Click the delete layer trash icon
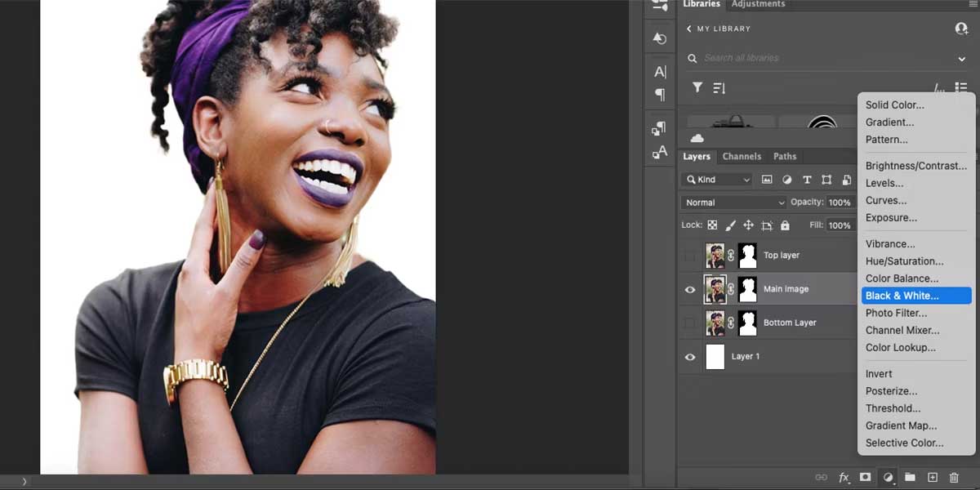This screenshot has height=490, width=980. 954,478
